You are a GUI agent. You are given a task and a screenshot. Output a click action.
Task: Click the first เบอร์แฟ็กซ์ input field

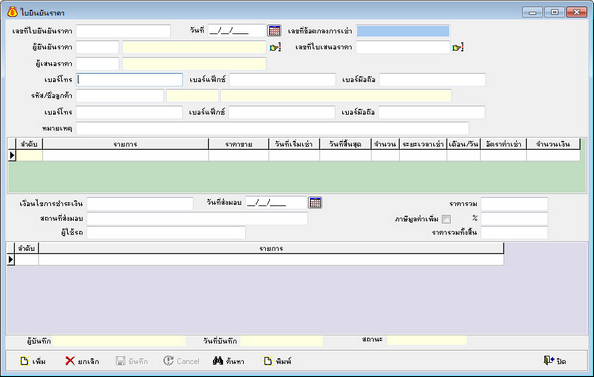pos(283,80)
